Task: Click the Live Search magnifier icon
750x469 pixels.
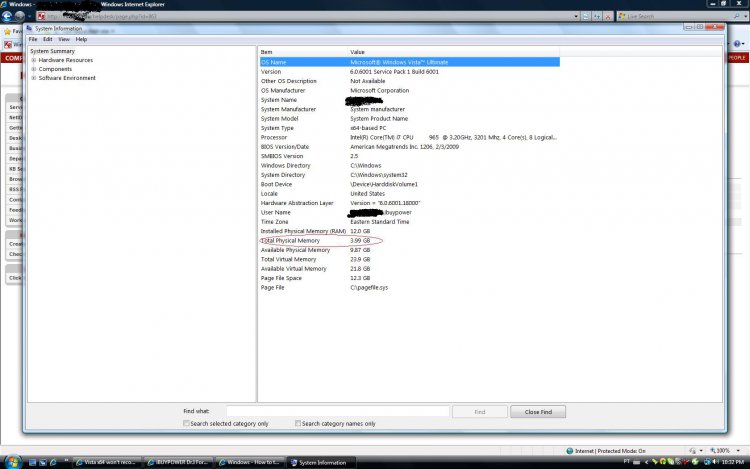Action: [x=737, y=16]
